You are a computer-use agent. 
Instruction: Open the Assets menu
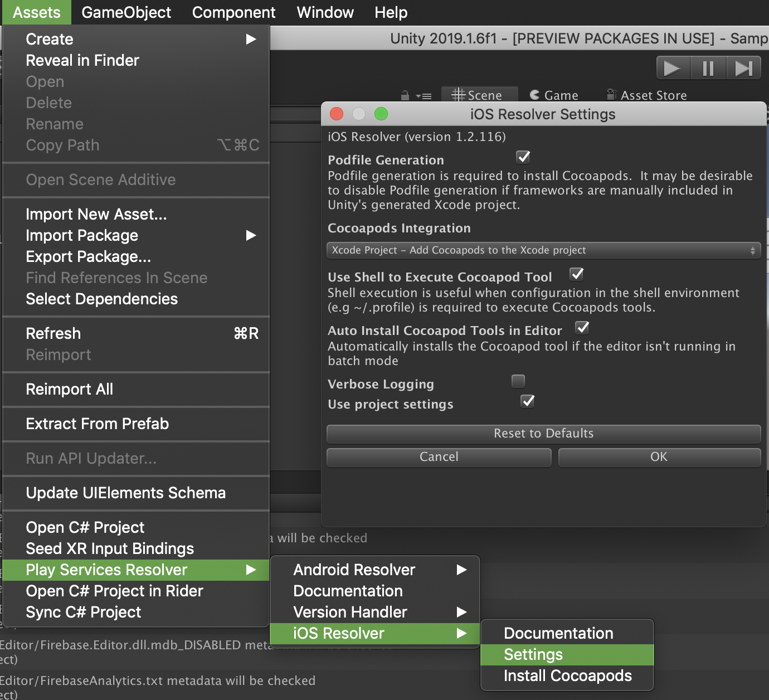pyautogui.click(x=36, y=12)
